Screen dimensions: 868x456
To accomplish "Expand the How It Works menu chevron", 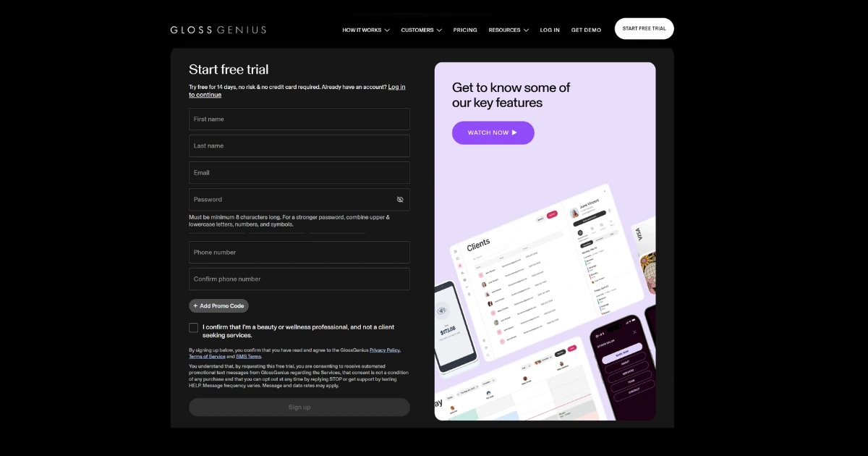I will (x=387, y=30).
